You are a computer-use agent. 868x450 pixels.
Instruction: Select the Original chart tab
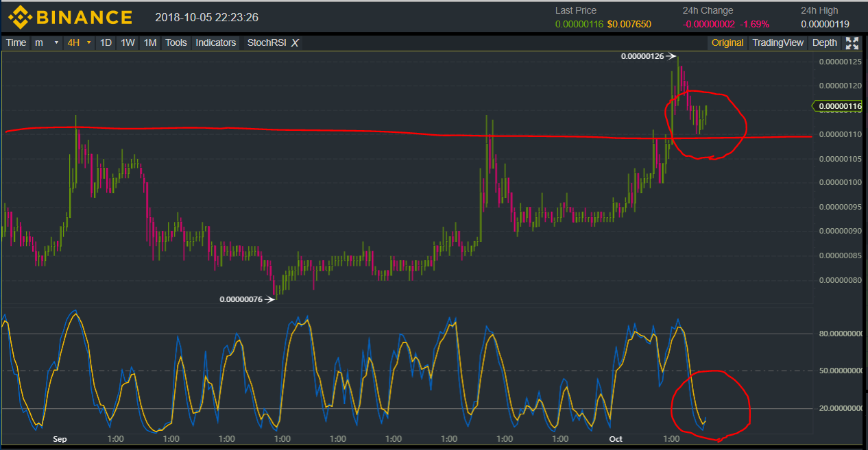pos(727,42)
